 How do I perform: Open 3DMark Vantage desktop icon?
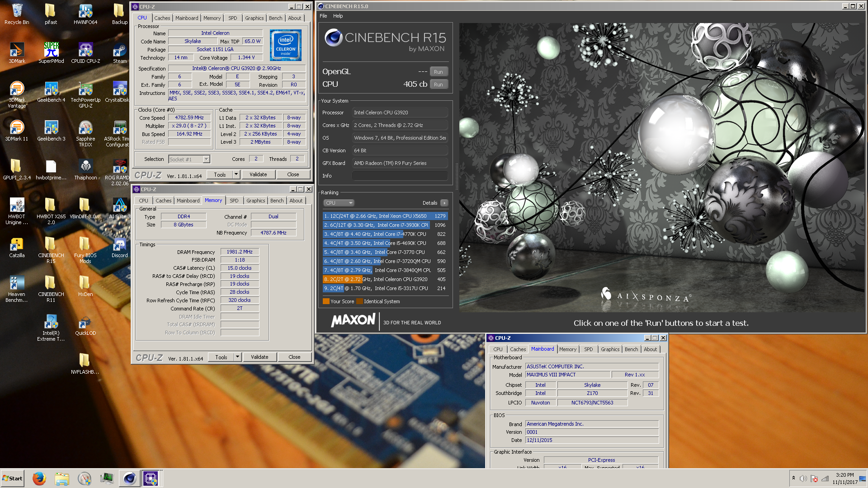[x=17, y=94]
